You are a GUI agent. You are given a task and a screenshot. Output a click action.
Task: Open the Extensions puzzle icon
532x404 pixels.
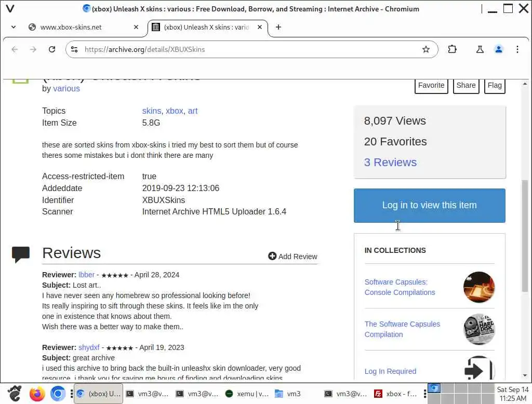click(453, 49)
